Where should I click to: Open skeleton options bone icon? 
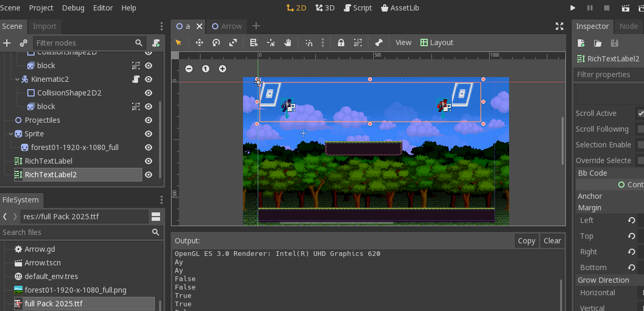[x=379, y=42]
